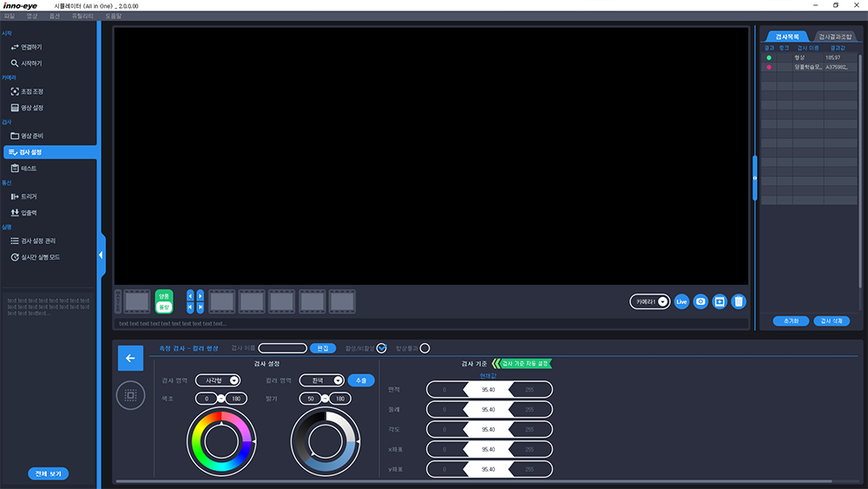868x489 pixels.
Task: Click the add image frame icon
Action: tap(719, 301)
